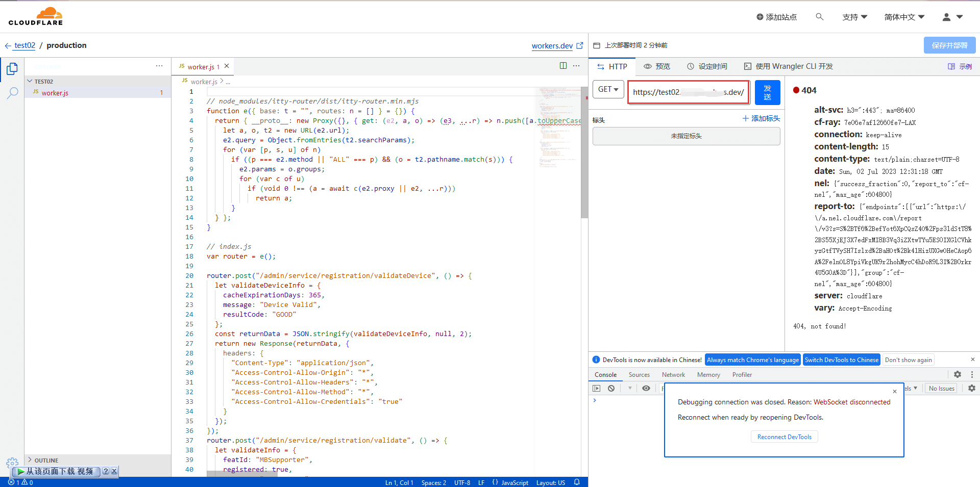Open the Search magnifier in editor sidebar
980x487 pixels.
(12, 93)
